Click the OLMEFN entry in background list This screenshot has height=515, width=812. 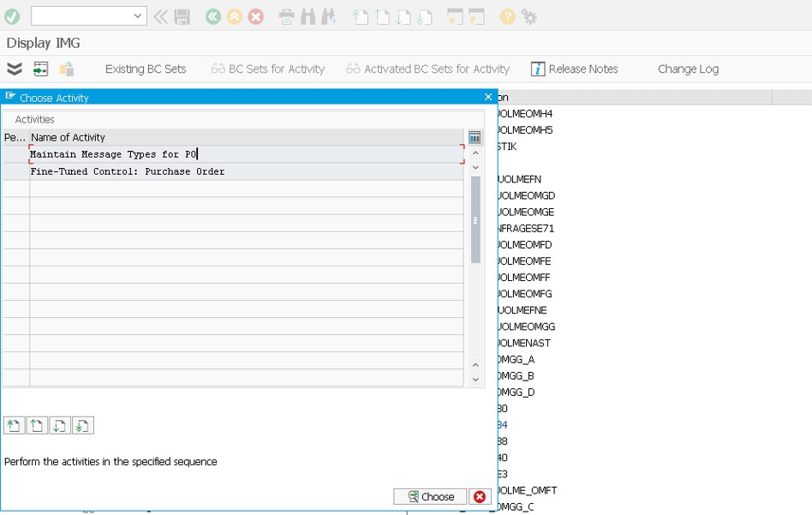(519, 179)
